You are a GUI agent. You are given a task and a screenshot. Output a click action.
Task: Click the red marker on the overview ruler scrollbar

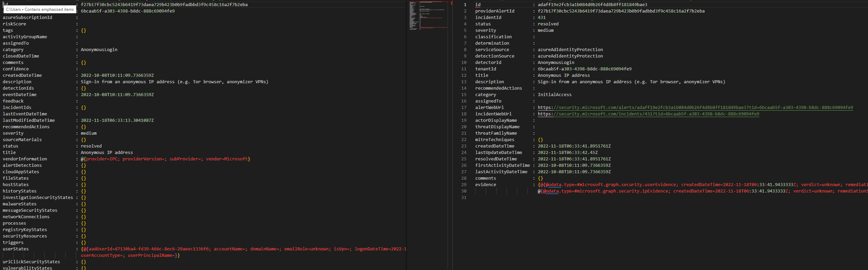click(451, 3)
